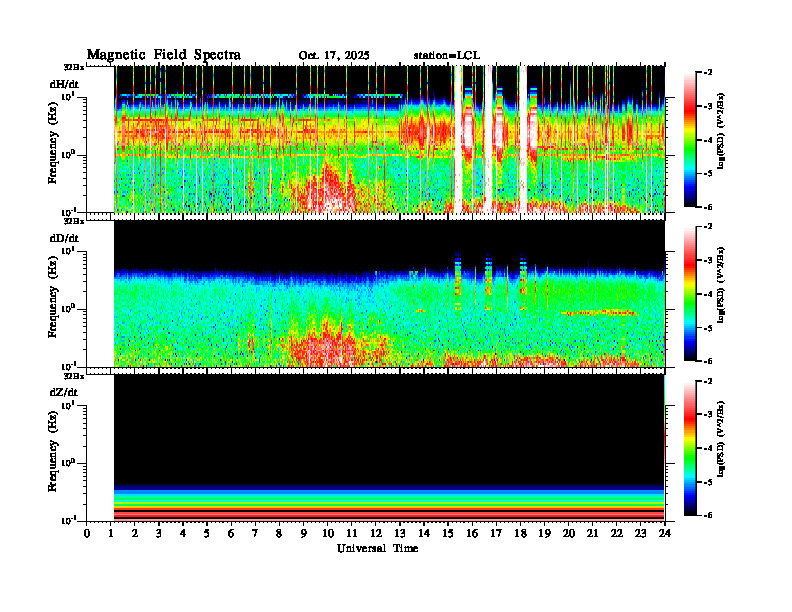
Task: Click hour "9" on the Universal Time axis
Action: point(304,534)
